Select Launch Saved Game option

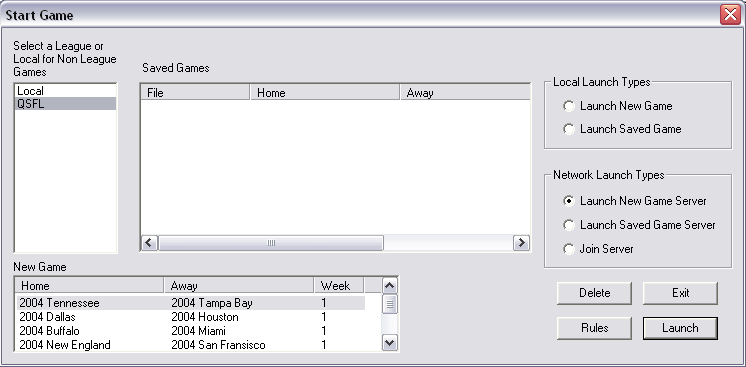point(569,129)
